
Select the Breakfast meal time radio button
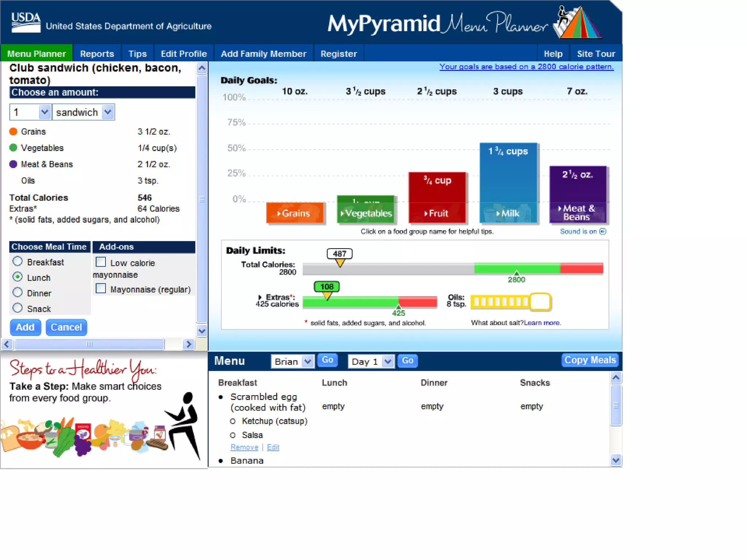[x=18, y=261]
